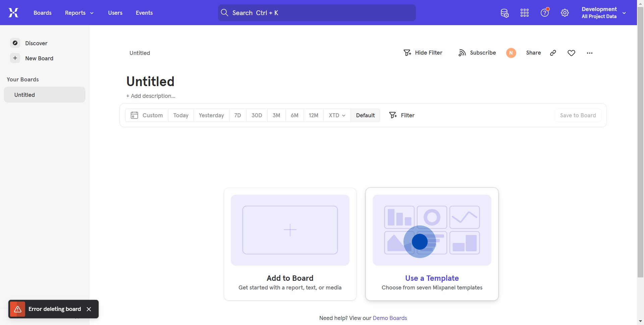Click the orange N user avatar
The height and width of the screenshot is (325, 644).
pyautogui.click(x=511, y=53)
